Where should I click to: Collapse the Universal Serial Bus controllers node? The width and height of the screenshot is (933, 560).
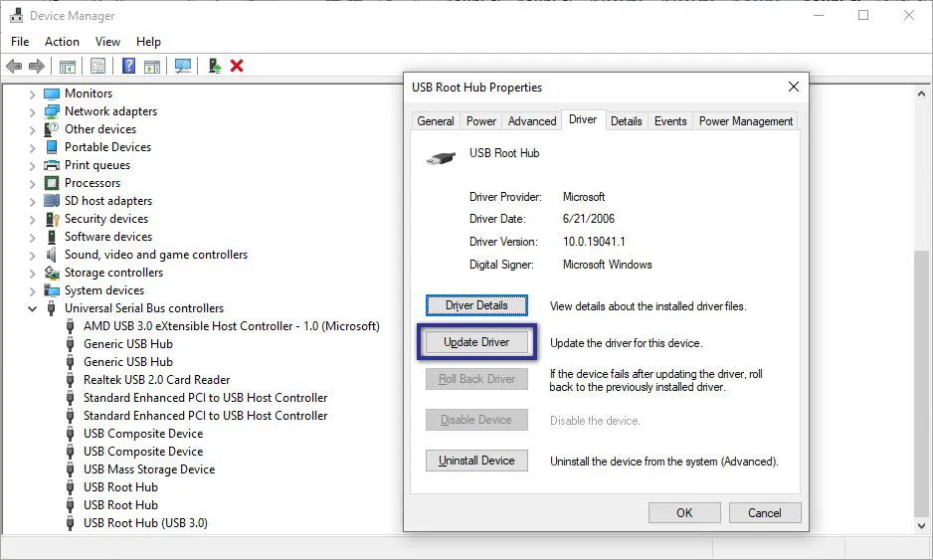click(32, 309)
